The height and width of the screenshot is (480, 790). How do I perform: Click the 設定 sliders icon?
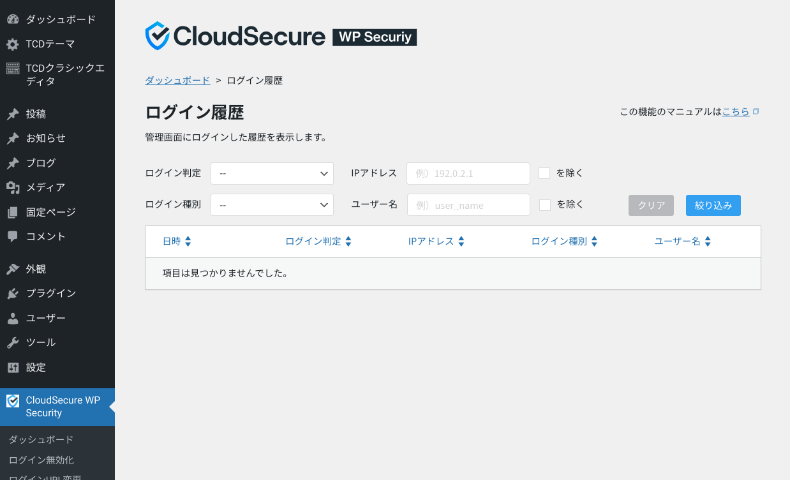pos(13,367)
